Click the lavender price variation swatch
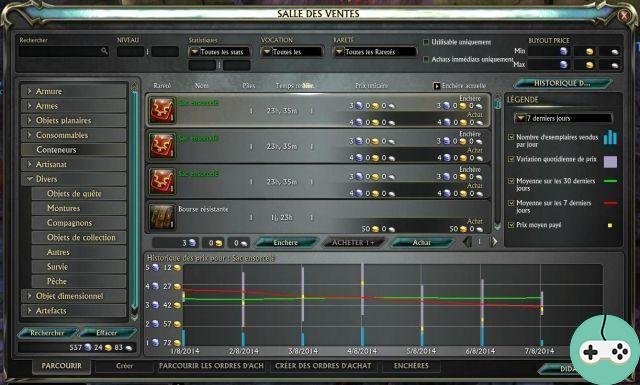The width and height of the screenshot is (640, 385). point(610,162)
